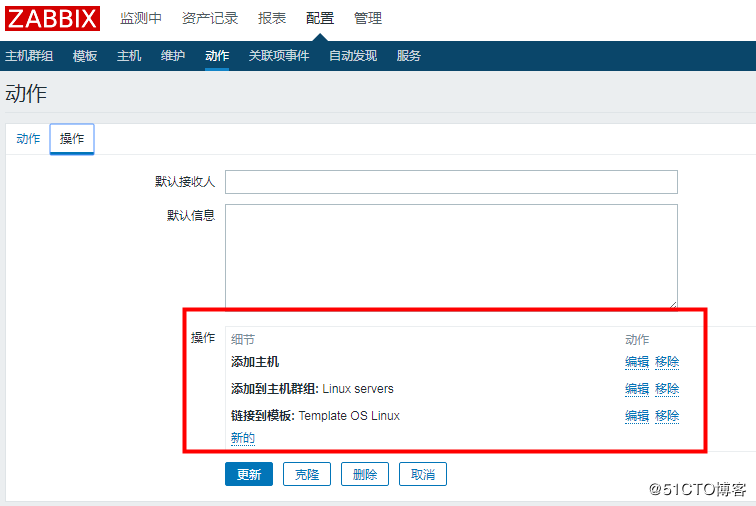The width and height of the screenshot is (756, 506).
Task: Go to 模板 submenu
Action: (x=85, y=56)
